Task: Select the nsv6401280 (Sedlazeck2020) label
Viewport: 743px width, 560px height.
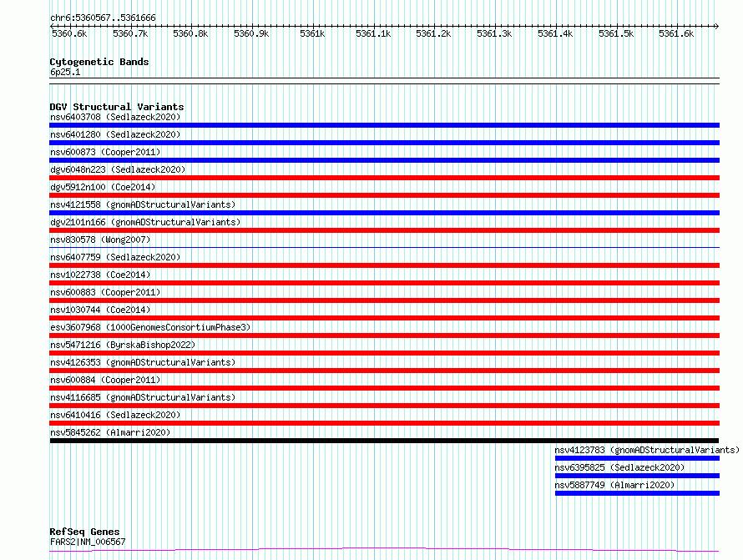Action: point(115,134)
